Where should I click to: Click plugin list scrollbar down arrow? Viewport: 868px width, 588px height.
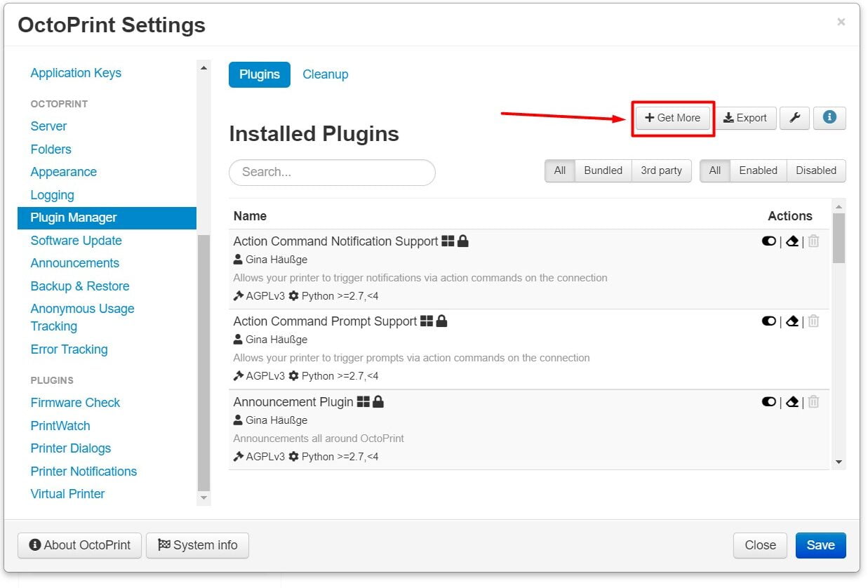839,462
